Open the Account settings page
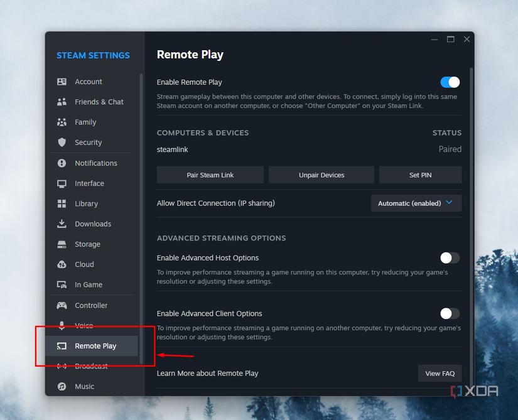 pos(92,82)
